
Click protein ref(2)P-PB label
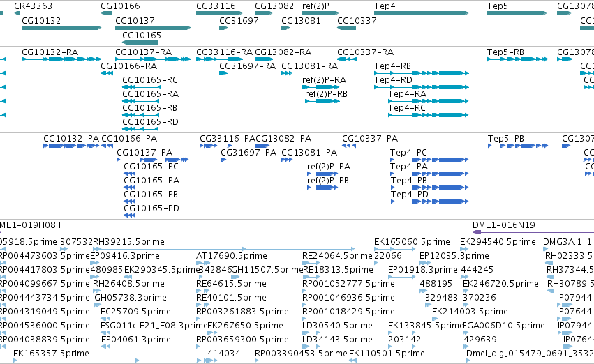328,181
